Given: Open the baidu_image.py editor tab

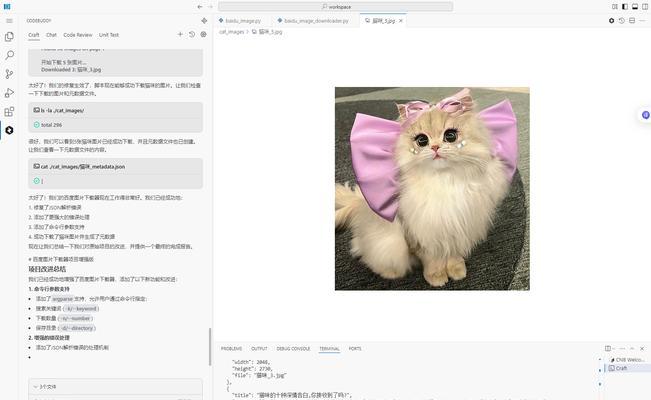Looking at the screenshot, I should [x=243, y=20].
